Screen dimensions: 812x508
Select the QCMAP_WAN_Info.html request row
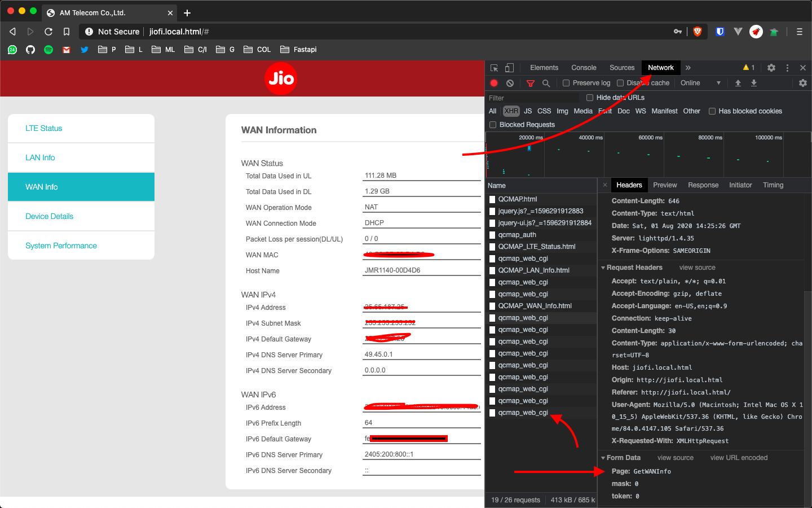(x=541, y=306)
